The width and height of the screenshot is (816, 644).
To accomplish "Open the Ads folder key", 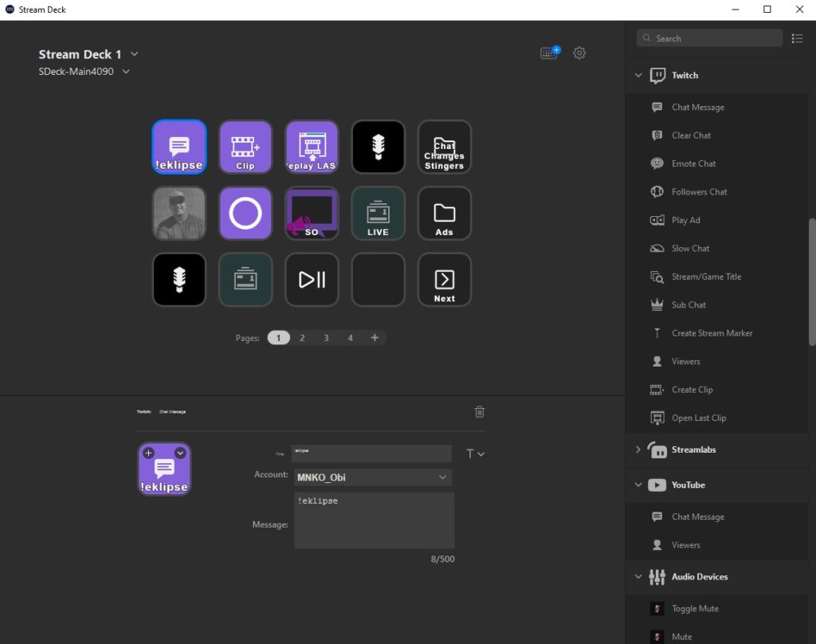I will pos(444,214).
